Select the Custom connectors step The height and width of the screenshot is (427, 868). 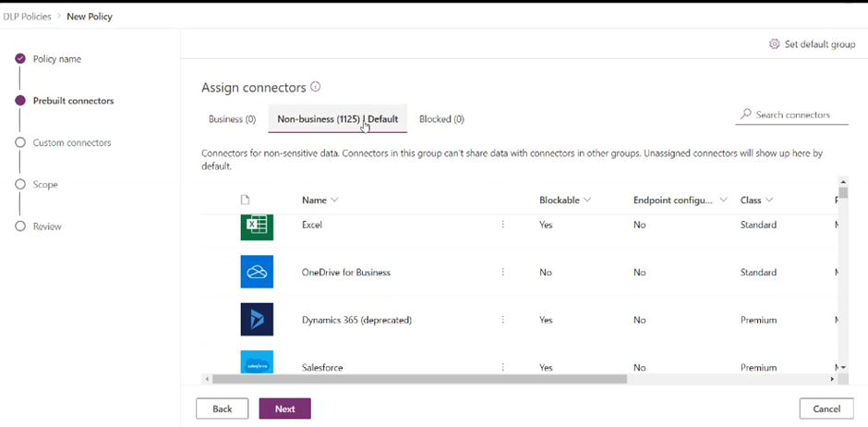(63, 143)
